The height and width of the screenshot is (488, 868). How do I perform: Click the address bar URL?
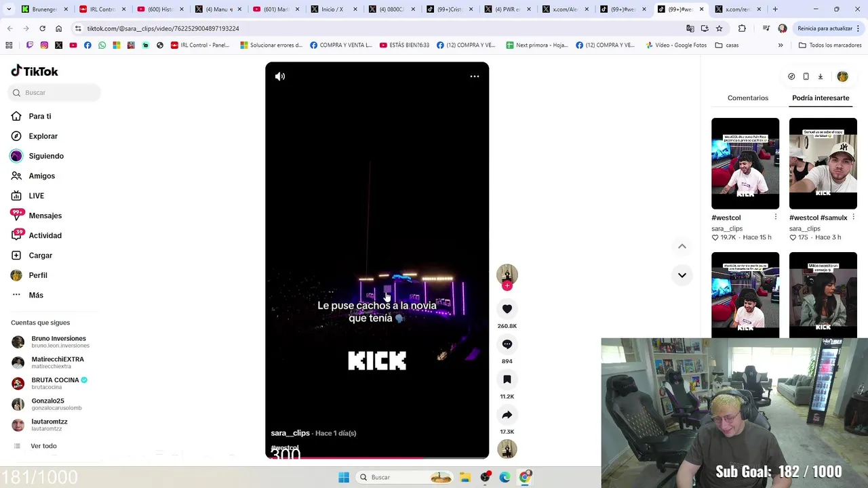tap(163, 28)
